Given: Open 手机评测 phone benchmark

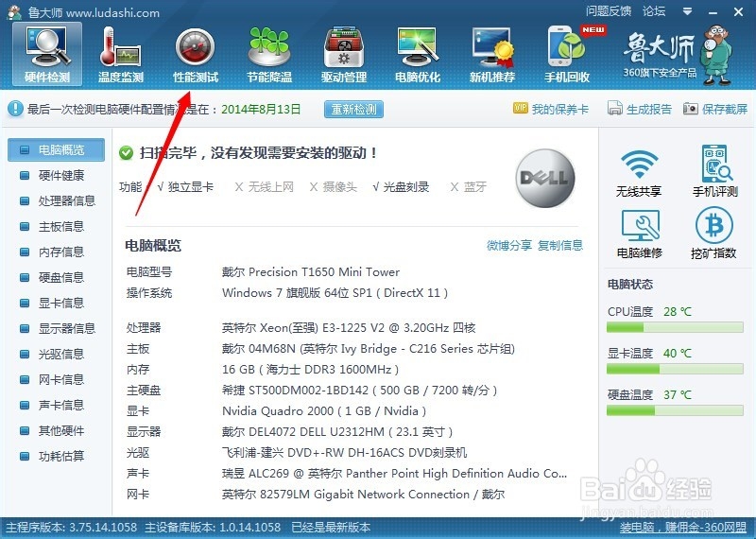Looking at the screenshot, I should [x=715, y=171].
